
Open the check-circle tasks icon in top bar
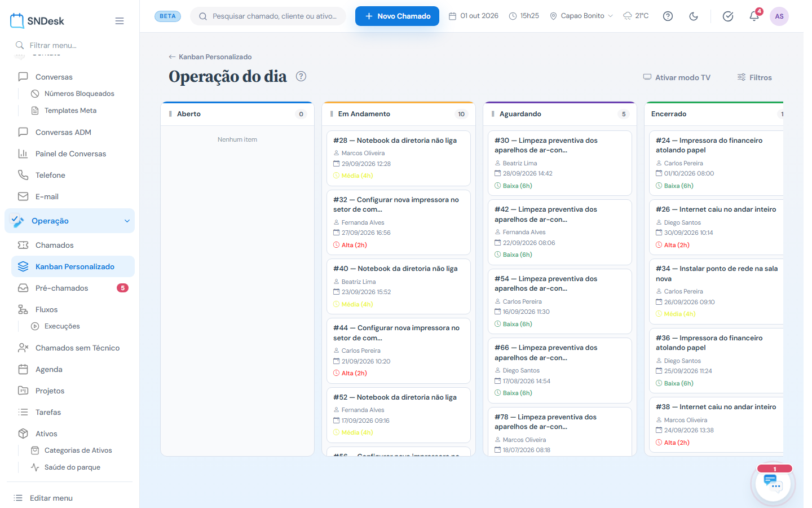[728, 16]
